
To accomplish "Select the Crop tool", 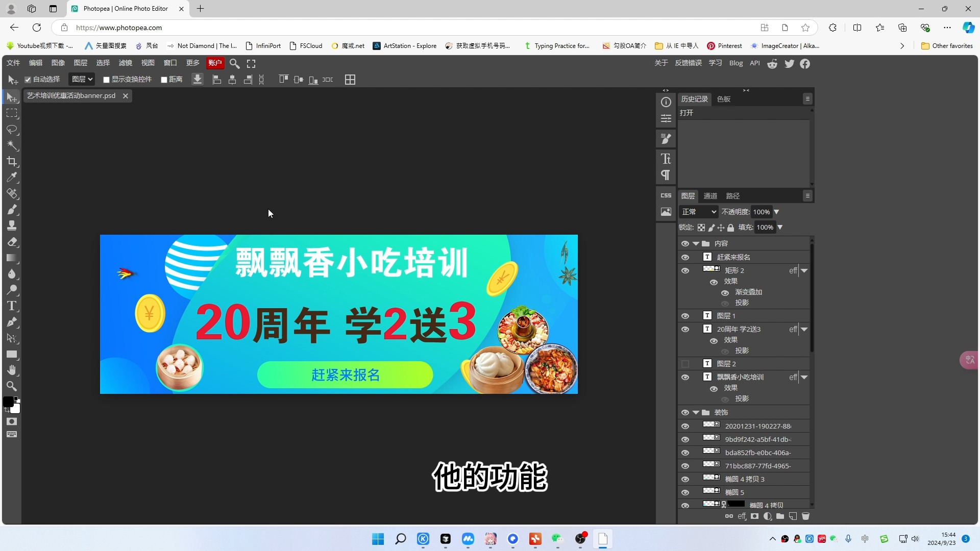I will coord(12,161).
